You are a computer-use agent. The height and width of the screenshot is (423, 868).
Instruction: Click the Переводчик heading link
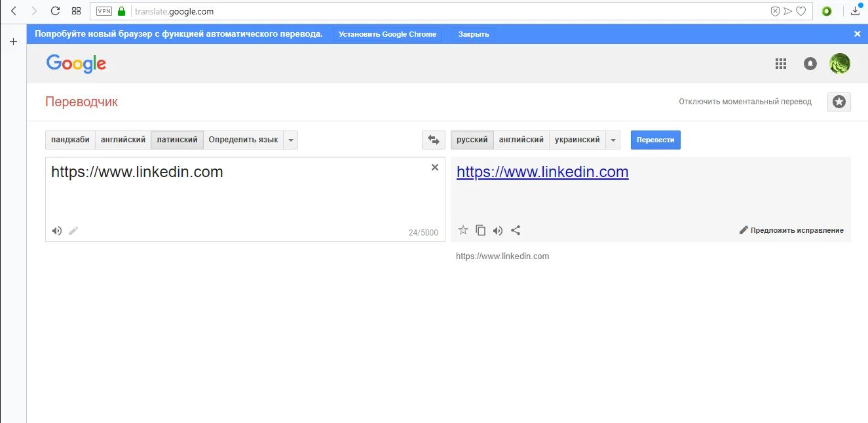82,102
